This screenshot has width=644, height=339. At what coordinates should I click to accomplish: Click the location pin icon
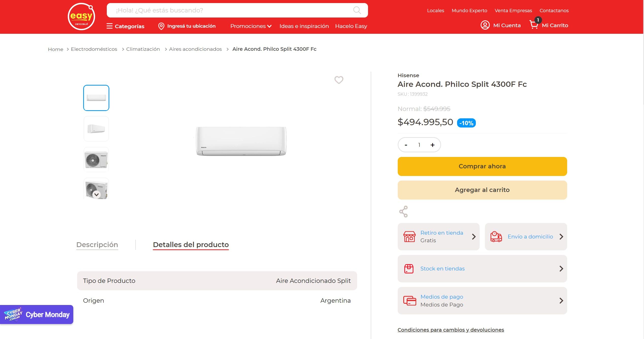point(161,26)
